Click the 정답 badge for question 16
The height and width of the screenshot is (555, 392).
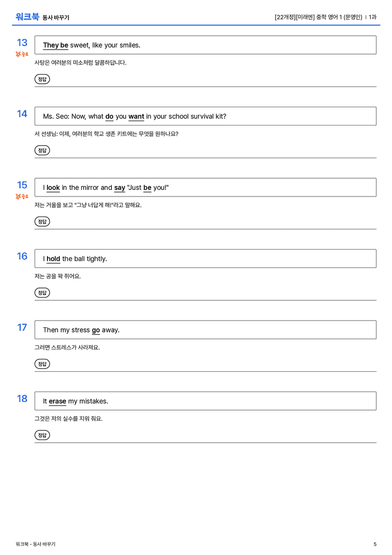(42, 293)
